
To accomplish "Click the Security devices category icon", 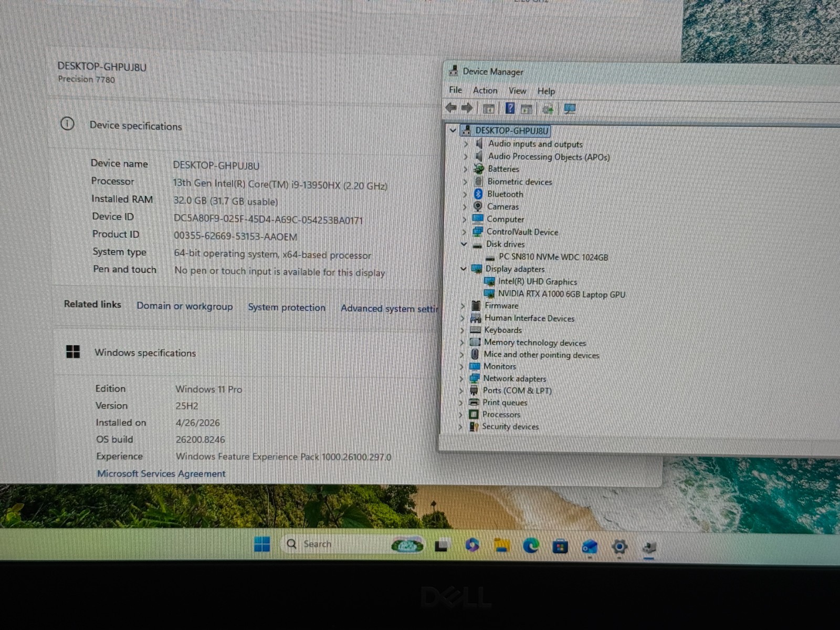I will pos(474,426).
